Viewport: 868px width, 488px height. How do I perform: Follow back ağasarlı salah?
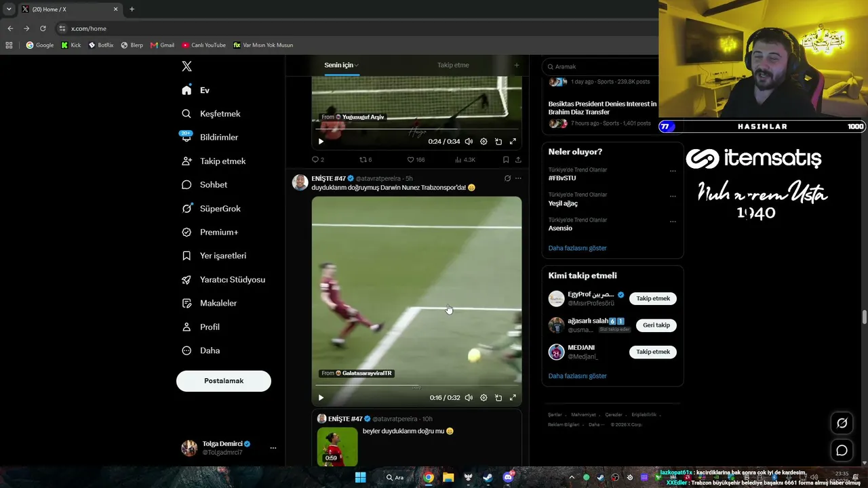[656, 325]
